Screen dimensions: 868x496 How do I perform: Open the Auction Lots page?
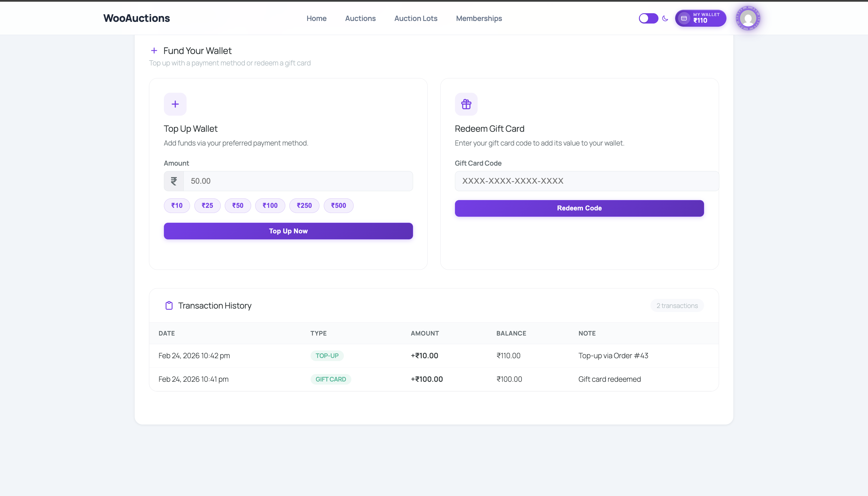(415, 18)
